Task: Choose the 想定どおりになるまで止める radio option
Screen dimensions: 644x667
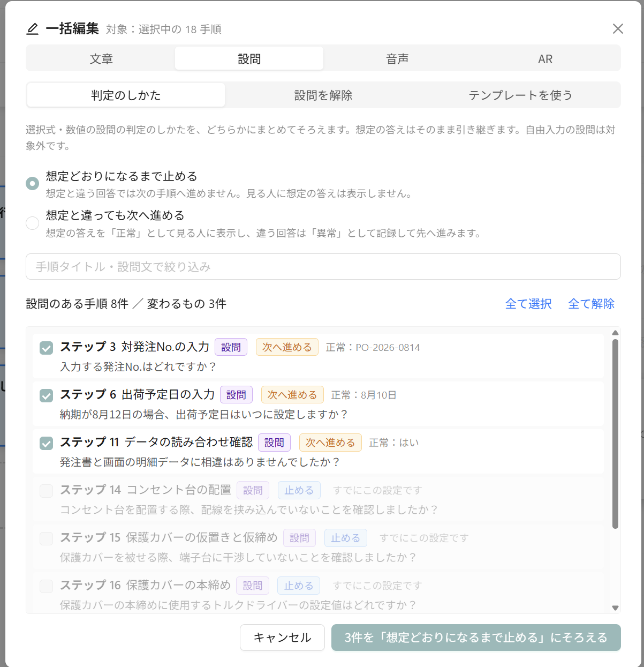Action: [x=33, y=184]
